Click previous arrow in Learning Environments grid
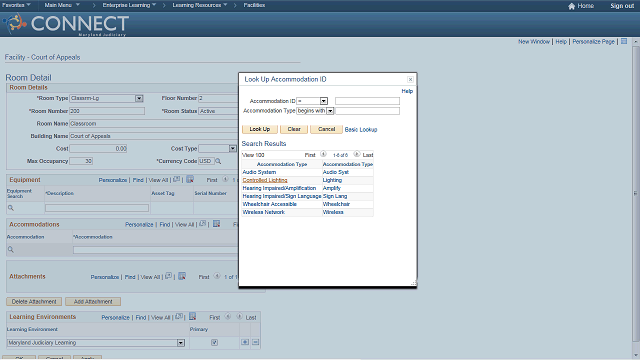Viewport: 640px width, 360px height. pos(228,316)
